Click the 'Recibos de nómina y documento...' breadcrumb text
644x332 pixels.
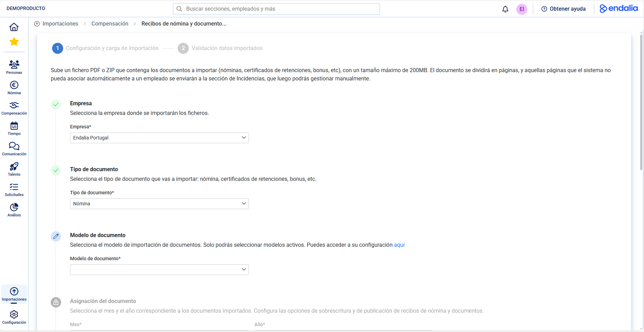[184, 23]
